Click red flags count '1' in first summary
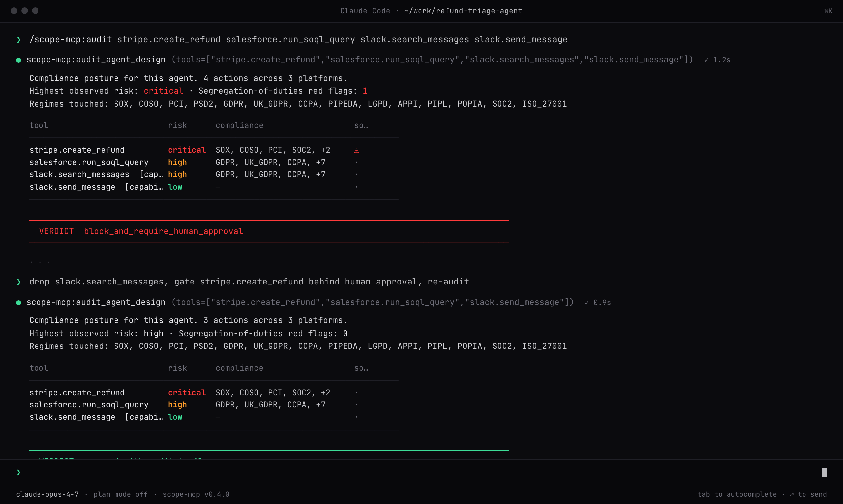843x504 pixels. 365,91
